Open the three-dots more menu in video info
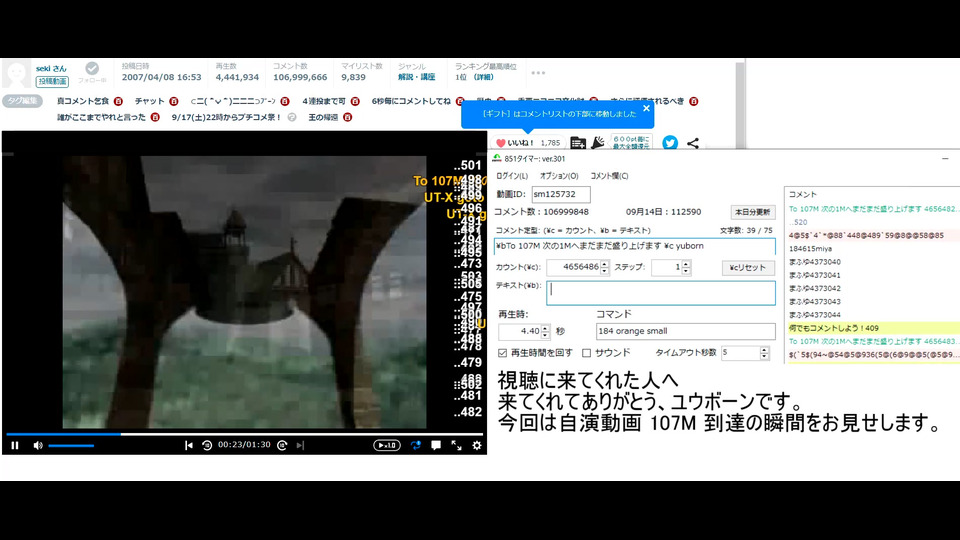Image resolution: width=960 pixels, height=540 pixels. [538, 73]
